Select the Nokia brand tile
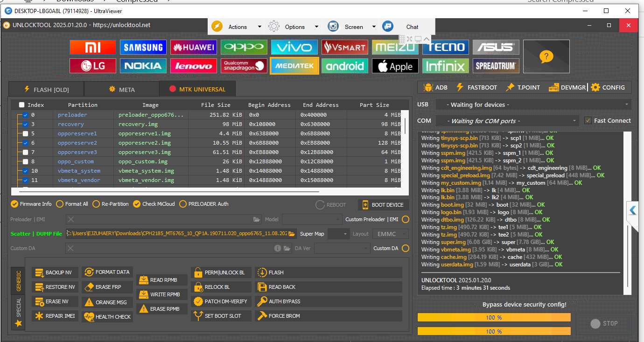The height and width of the screenshot is (342, 644). tap(143, 66)
